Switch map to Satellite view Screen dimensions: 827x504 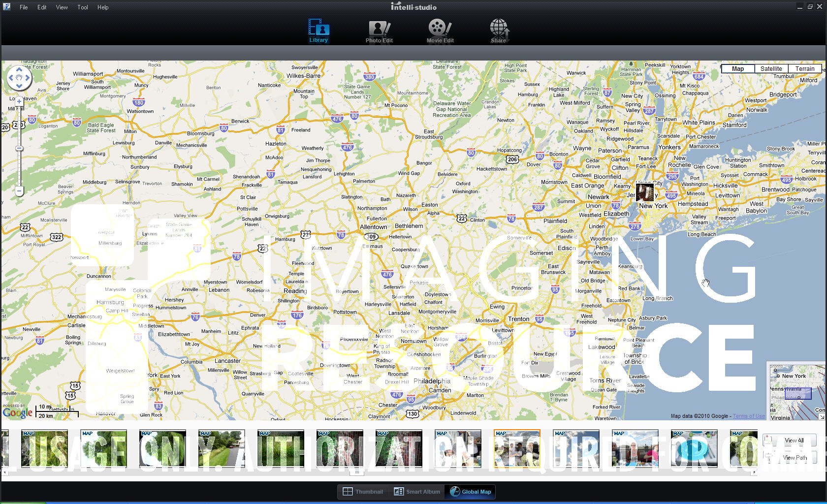pyautogui.click(x=771, y=69)
